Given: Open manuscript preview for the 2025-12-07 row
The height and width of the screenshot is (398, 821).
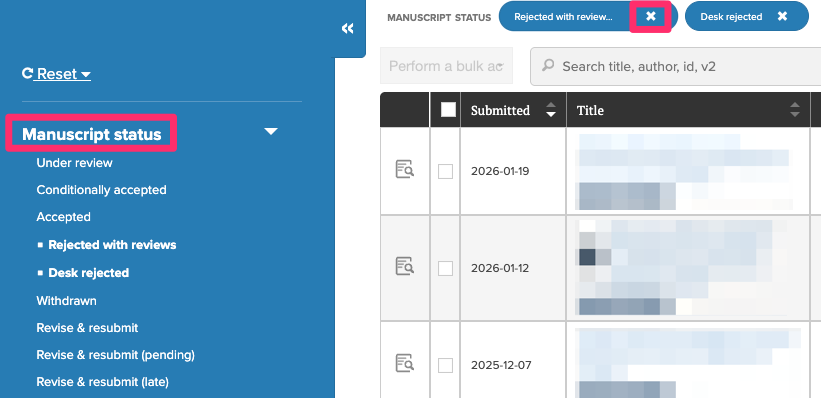Looking at the screenshot, I should pyautogui.click(x=405, y=363).
